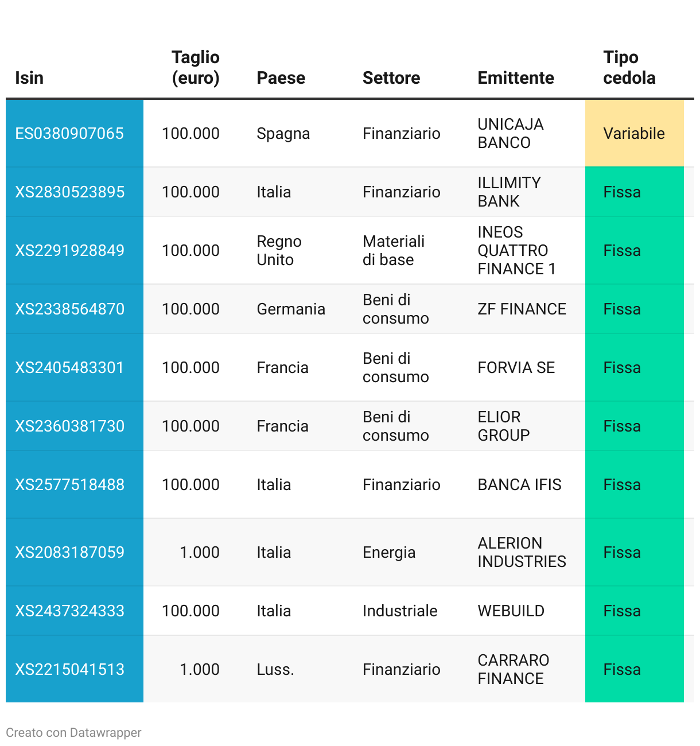Click the Luss. country cell

tap(275, 669)
